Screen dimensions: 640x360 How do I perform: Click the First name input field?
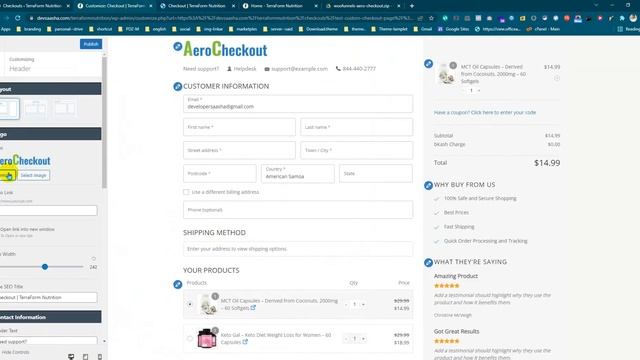pyautogui.click(x=239, y=127)
